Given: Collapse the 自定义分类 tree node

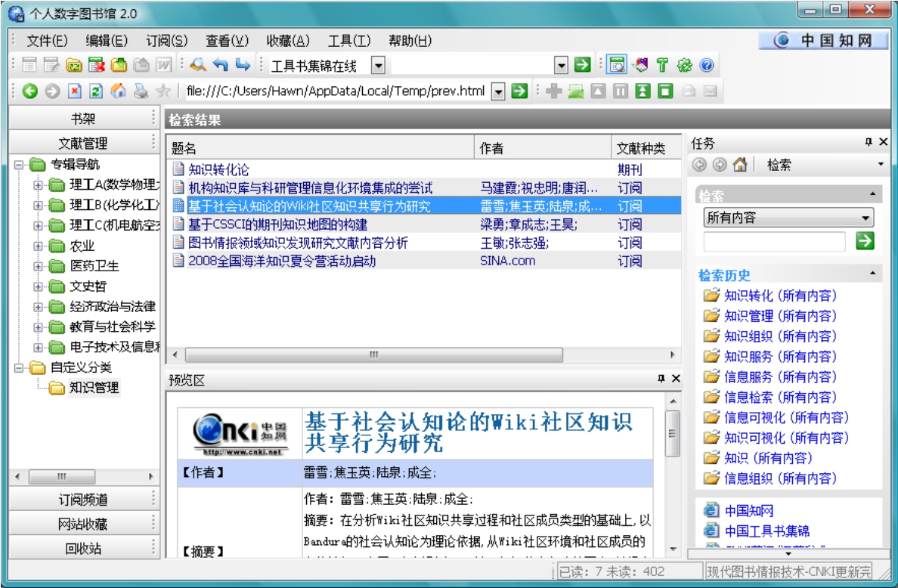Looking at the screenshot, I should pyautogui.click(x=19, y=367).
